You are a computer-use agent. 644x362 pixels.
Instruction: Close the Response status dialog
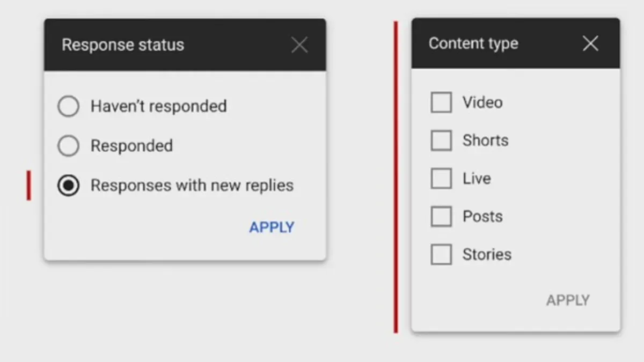point(299,45)
